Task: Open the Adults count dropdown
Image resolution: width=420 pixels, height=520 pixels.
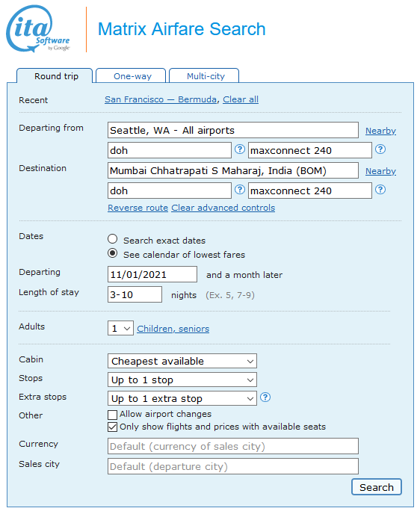Action: [120, 328]
